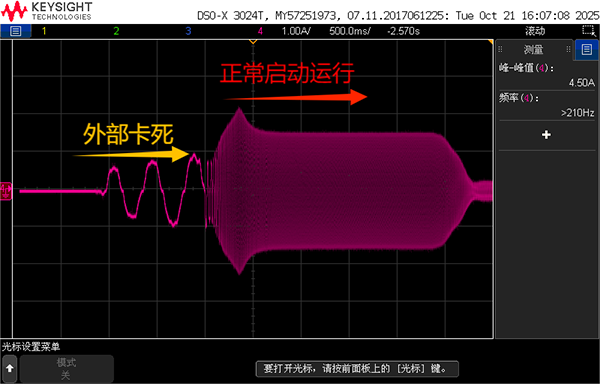
Task: Click the 光标设置菜单 title
Action: (x=31, y=347)
